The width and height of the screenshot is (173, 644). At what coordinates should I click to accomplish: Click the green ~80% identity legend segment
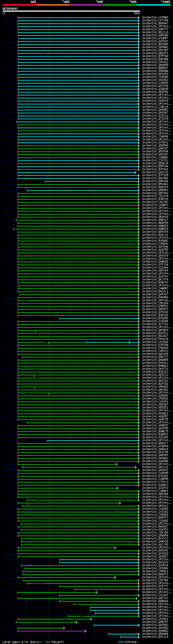point(120,5)
